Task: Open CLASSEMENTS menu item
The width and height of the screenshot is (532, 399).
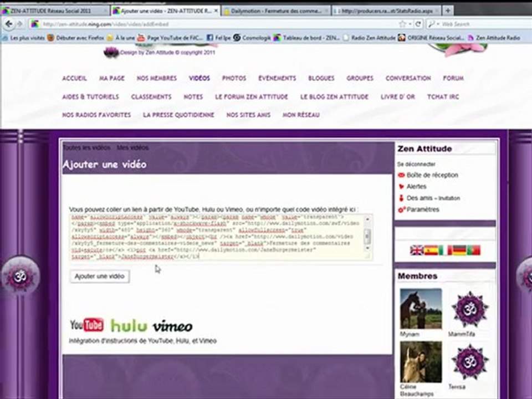Action: pos(151,97)
